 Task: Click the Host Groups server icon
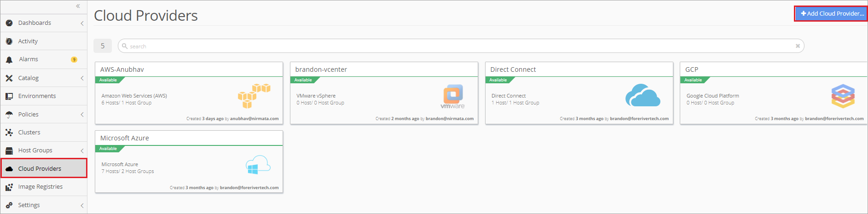click(x=9, y=150)
